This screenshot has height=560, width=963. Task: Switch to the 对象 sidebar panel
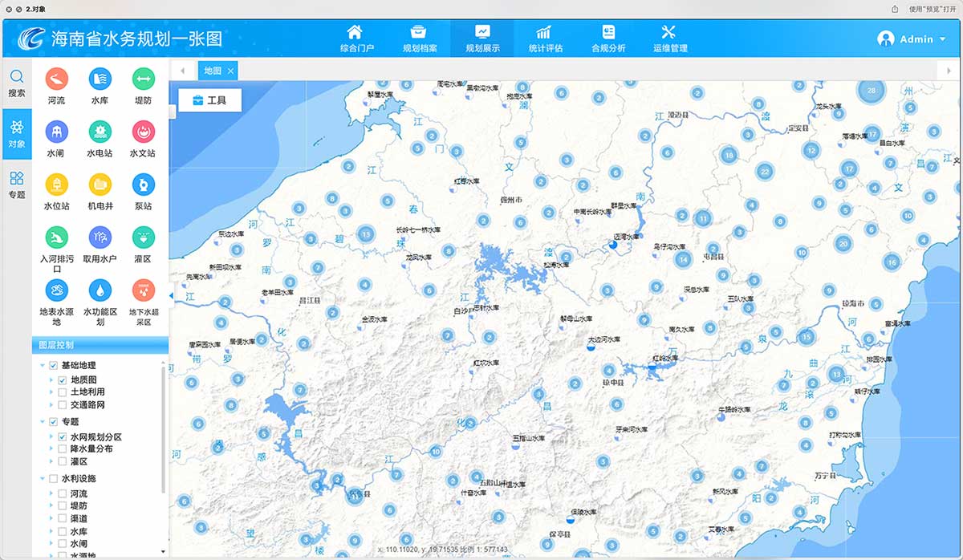(16, 134)
